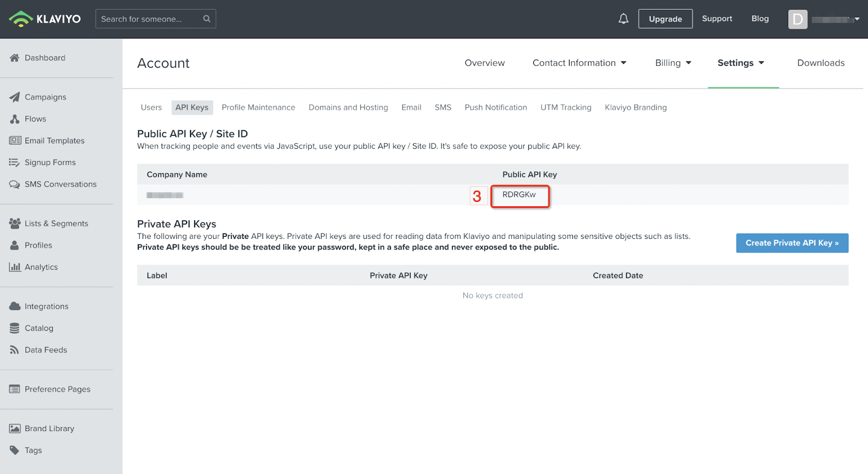
Task: Click the search magnifier icon
Action: click(207, 18)
